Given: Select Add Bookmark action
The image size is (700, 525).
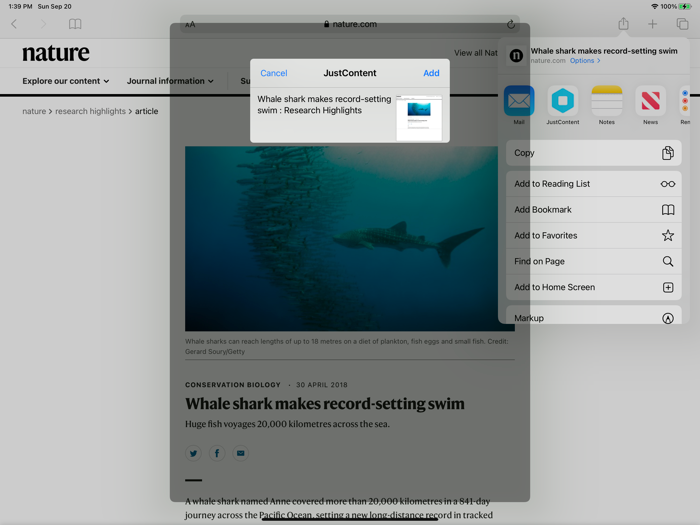Looking at the screenshot, I should (593, 210).
